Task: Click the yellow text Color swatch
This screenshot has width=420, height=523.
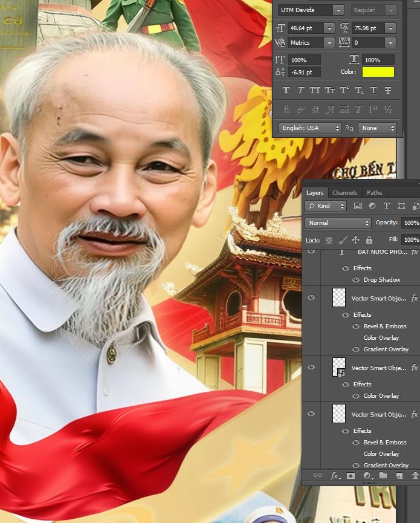Action: point(378,72)
